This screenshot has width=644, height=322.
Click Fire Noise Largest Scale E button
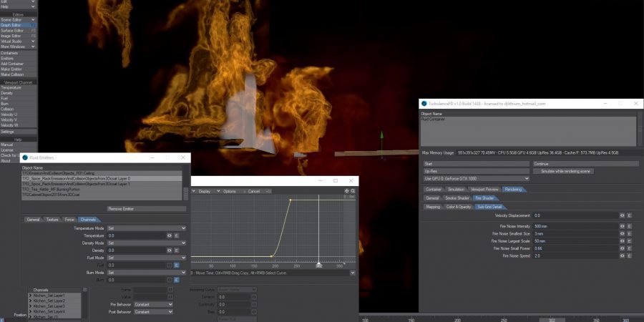630,241
